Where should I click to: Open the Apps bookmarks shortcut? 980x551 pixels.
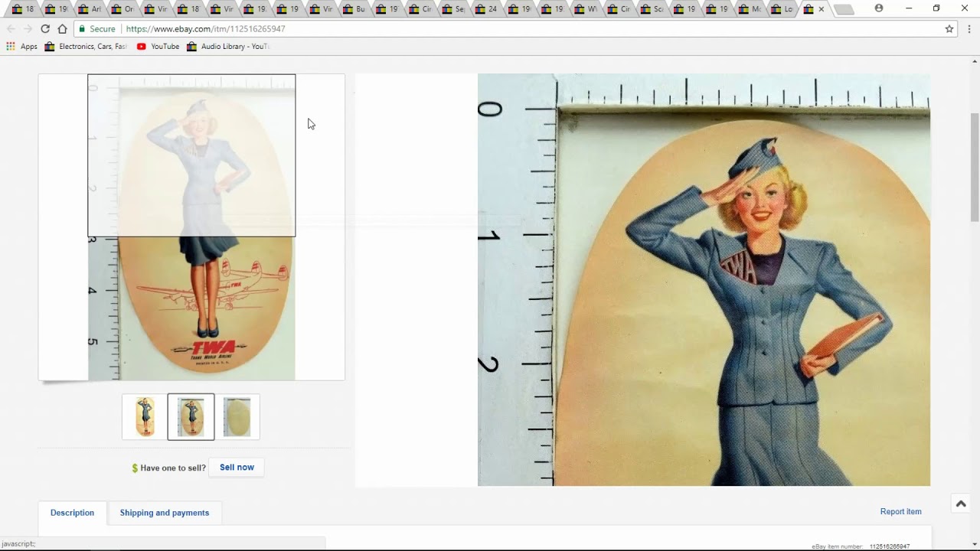point(21,47)
